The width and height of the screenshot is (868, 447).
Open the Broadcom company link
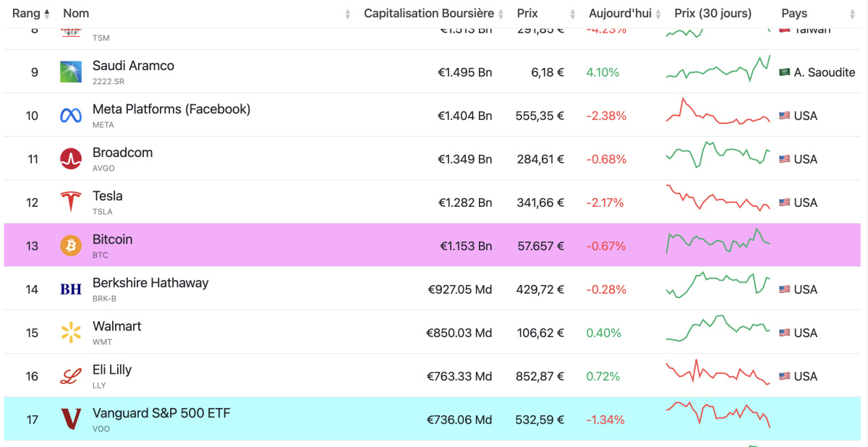122,153
